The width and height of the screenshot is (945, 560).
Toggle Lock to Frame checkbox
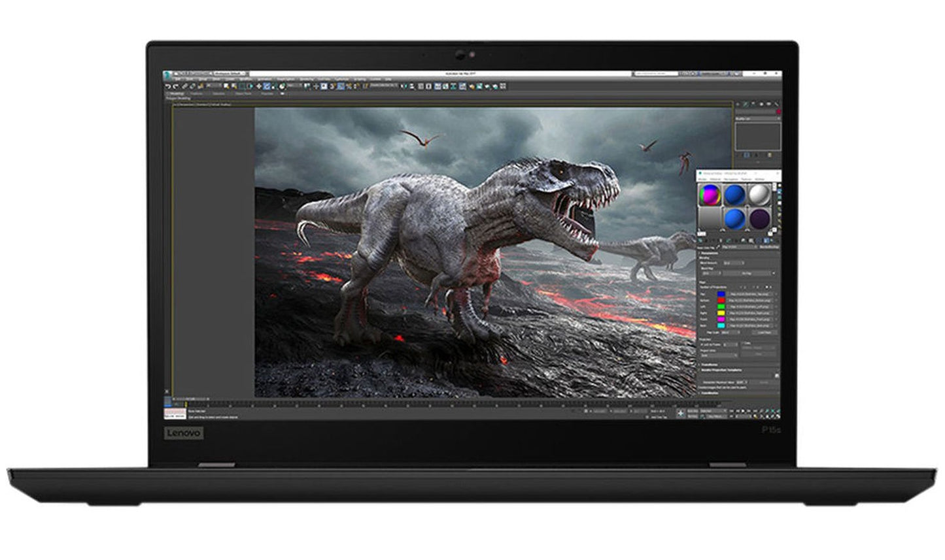pos(701,344)
